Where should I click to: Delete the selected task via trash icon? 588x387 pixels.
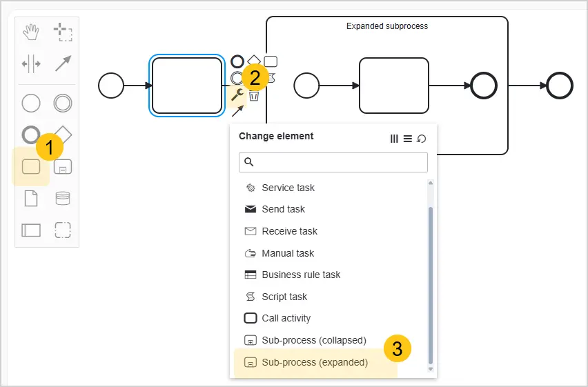[x=254, y=96]
